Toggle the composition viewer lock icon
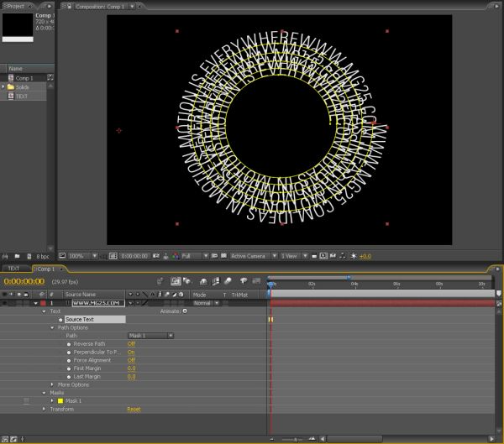The image size is (504, 444). [70, 7]
